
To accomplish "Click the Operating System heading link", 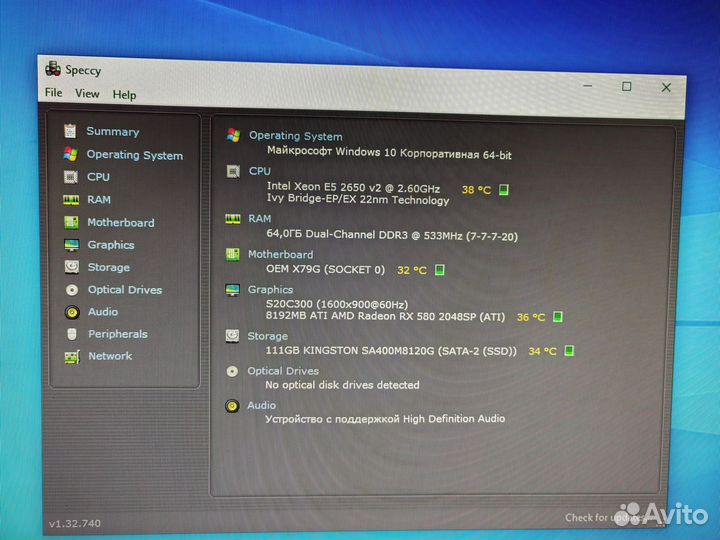I will (x=295, y=136).
